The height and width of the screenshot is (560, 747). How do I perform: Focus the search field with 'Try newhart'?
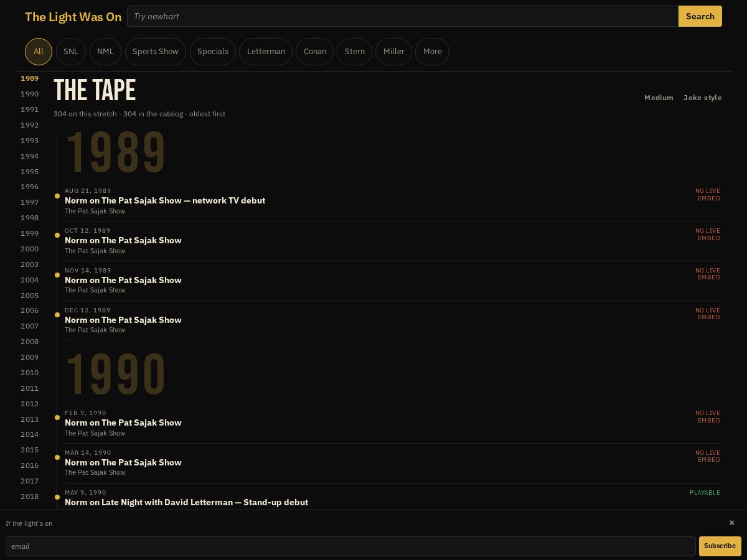[x=403, y=16]
